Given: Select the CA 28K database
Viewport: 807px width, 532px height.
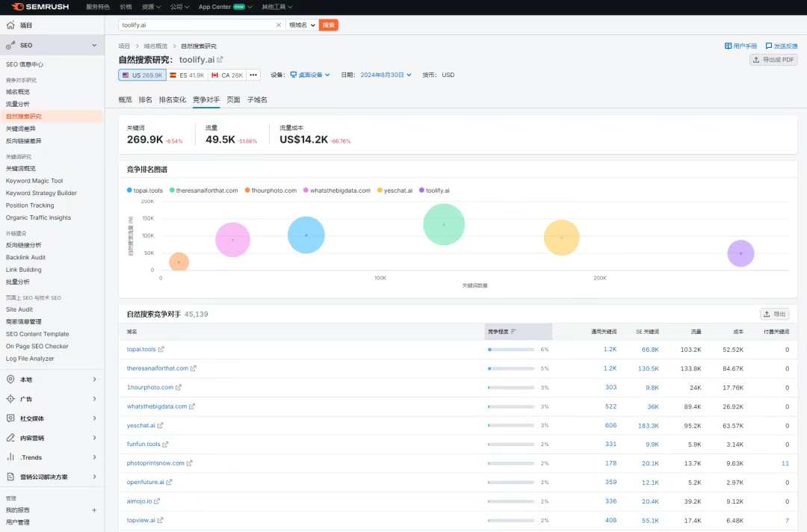Looking at the screenshot, I should pyautogui.click(x=227, y=75).
